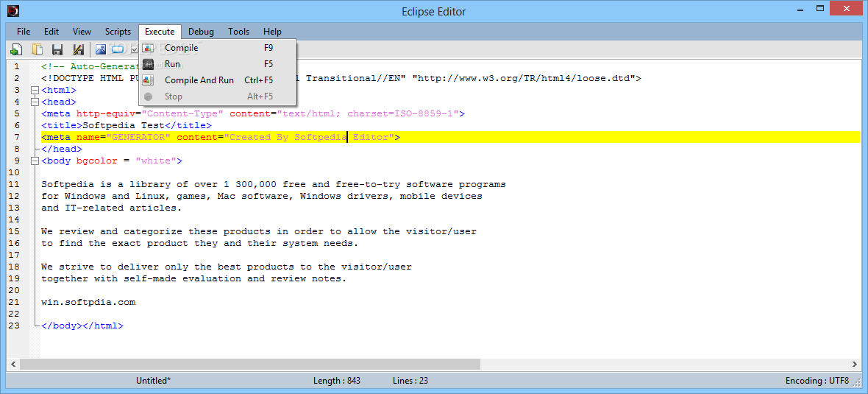Click the Open file folder icon
The height and width of the screenshot is (394, 868).
click(37, 49)
